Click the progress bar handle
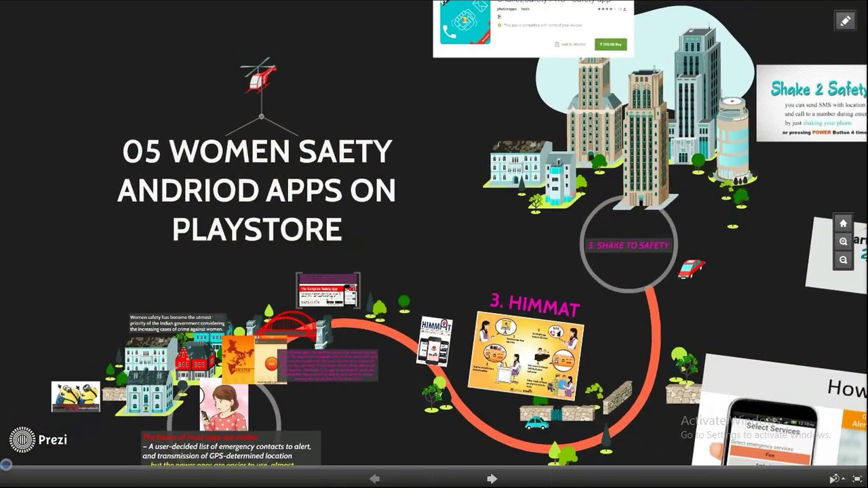This screenshot has height=488, width=868. (x=5, y=464)
